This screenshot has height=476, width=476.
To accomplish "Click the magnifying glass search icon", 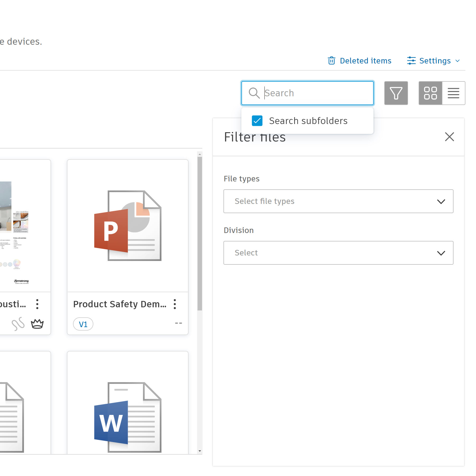I will [254, 93].
